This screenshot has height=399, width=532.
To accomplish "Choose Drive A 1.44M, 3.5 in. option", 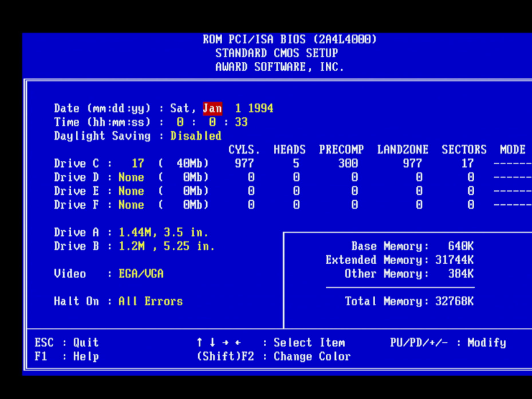I will (x=164, y=233).
